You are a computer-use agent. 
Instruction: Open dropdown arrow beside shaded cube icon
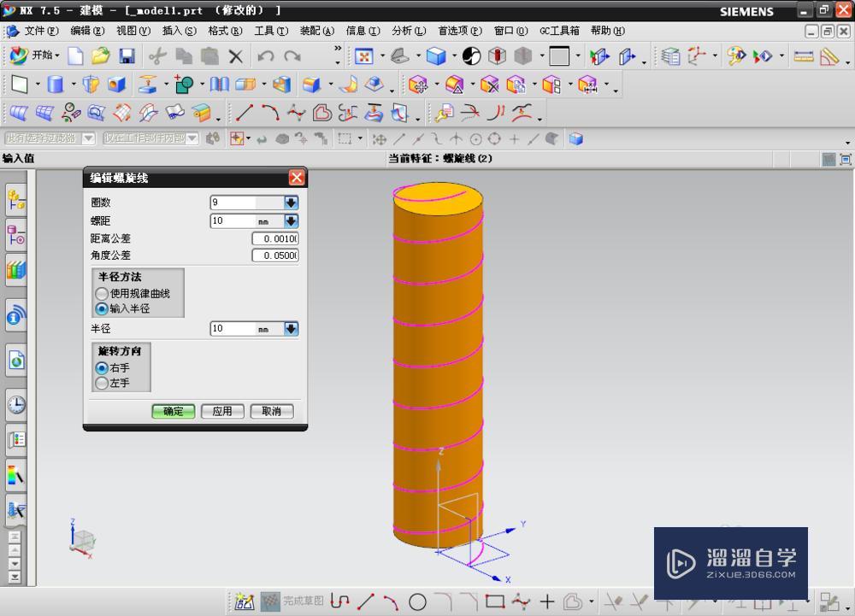[454, 56]
